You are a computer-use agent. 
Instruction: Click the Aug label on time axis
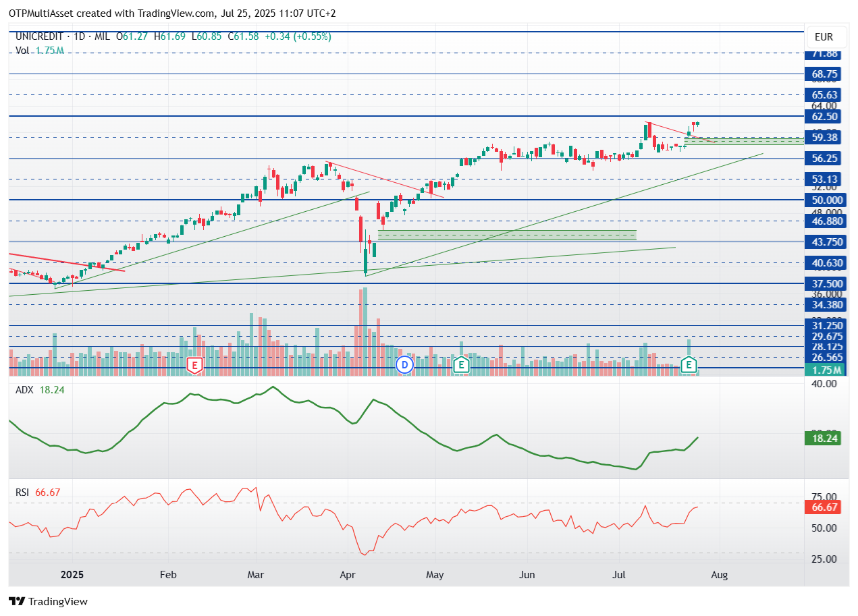tap(720, 575)
